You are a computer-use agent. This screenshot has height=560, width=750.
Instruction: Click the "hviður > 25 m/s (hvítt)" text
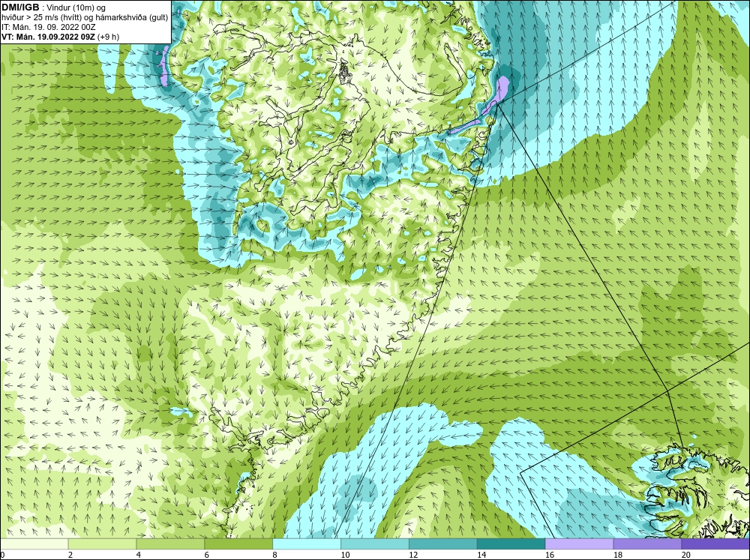(x=41, y=17)
